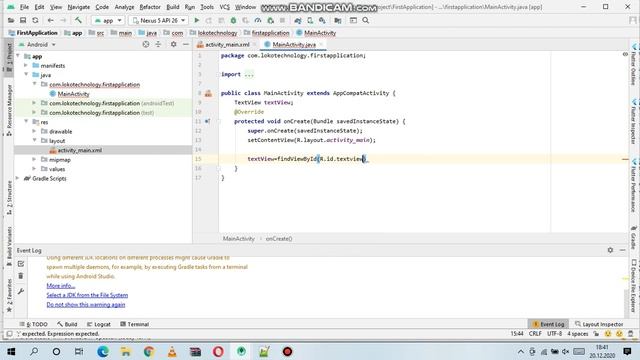Click the UTF-8 encoding in status bar
The height and width of the screenshot is (360, 640).
pyautogui.click(x=554, y=333)
